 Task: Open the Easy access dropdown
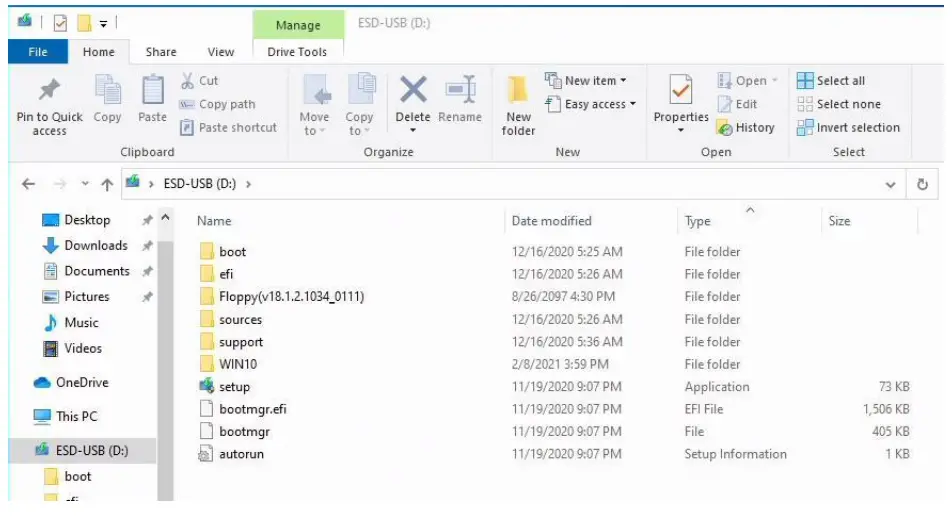point(591,104)
